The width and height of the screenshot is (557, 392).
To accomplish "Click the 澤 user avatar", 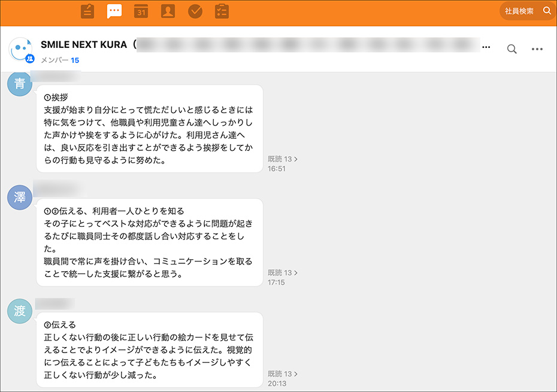I will click(20, 197).
